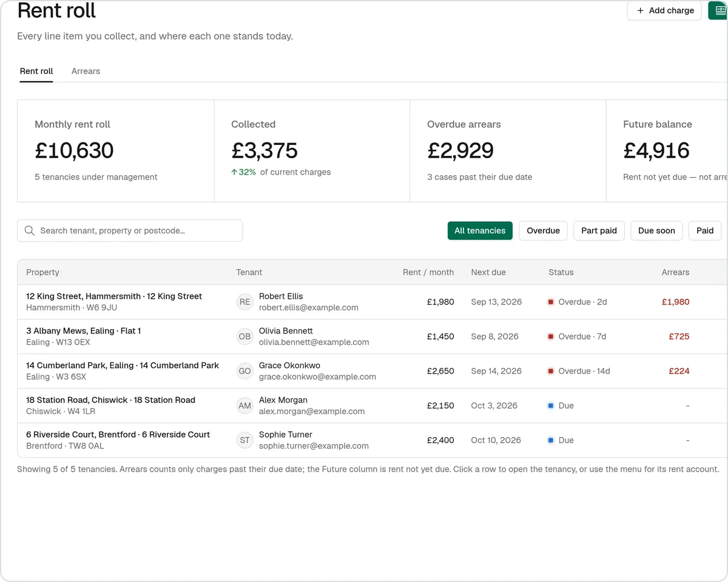Click email grace.okonkwo@example.com
The height and width of the screenshot is (582, 728).
[x=317, y=376]
